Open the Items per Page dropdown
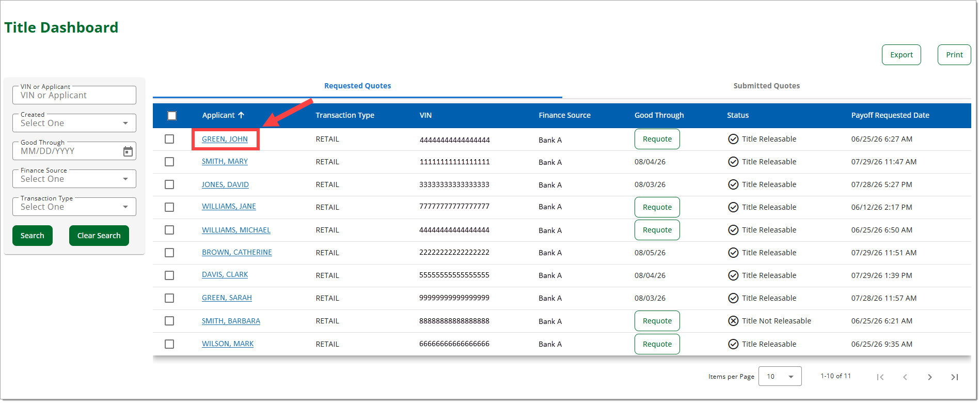This screenshot has height=403, width=980. coord(780,376)
